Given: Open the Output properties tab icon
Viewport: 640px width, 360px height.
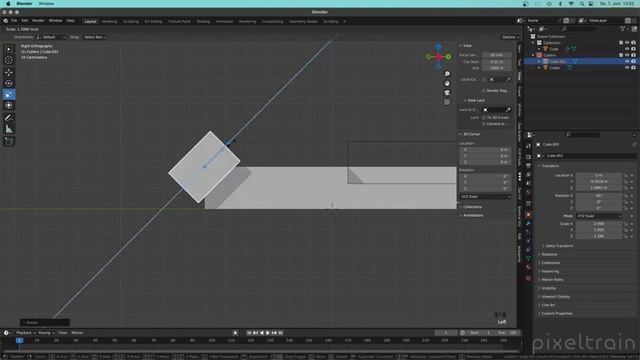Looking at the screenshot, I should pos(528,165).
